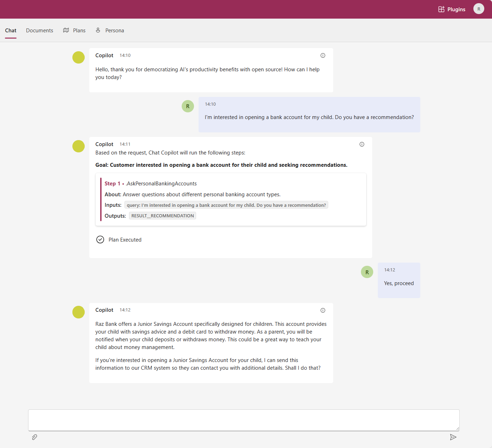Screen dimensions: 492x448
Task: Show info for the 14:12 Copilot reply
Action: (x=323, y=310)
